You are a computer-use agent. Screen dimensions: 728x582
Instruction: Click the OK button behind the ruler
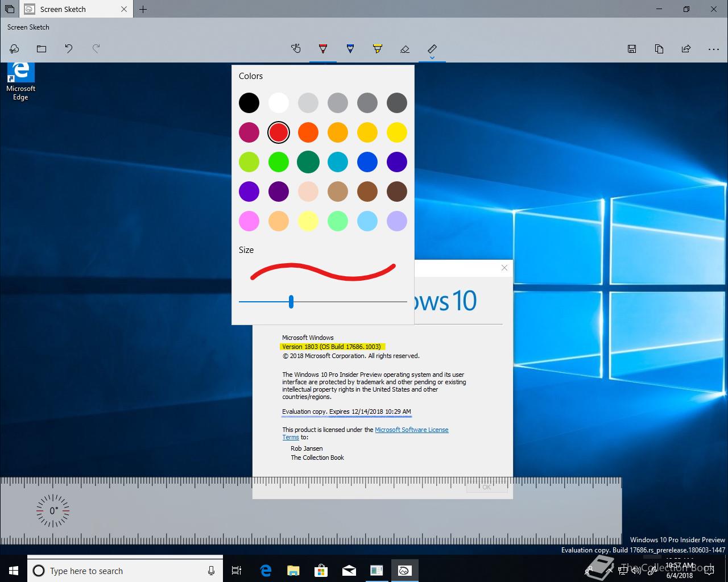click(x=487, y=487)
